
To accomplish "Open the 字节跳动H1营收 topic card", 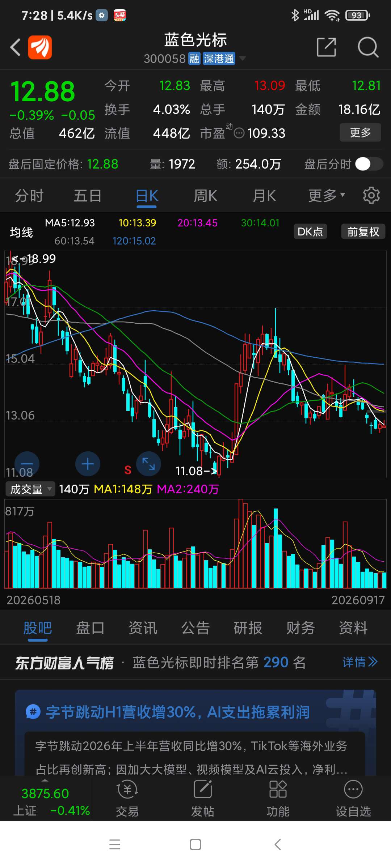I will point(195,732).
